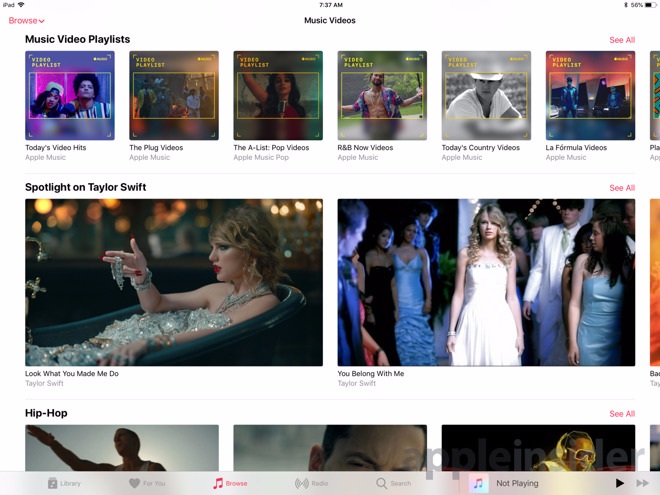Open first Hip-Hop video with outstretched arm
The width and height of the screenshot is (660, 495).
(122, 448)
